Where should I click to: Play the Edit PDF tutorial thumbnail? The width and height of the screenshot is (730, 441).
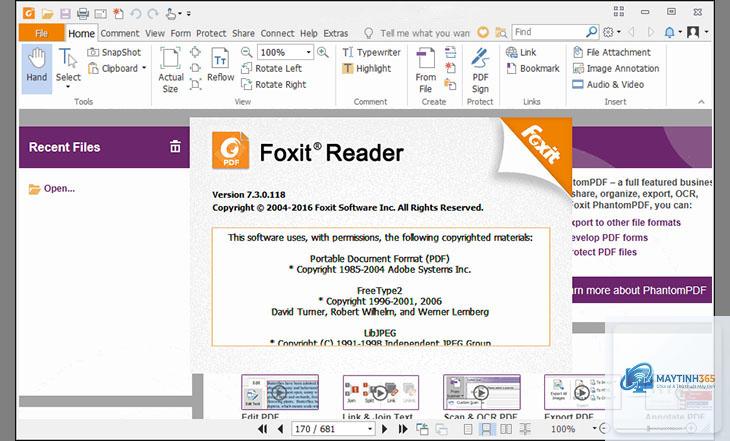coord(280,393)
